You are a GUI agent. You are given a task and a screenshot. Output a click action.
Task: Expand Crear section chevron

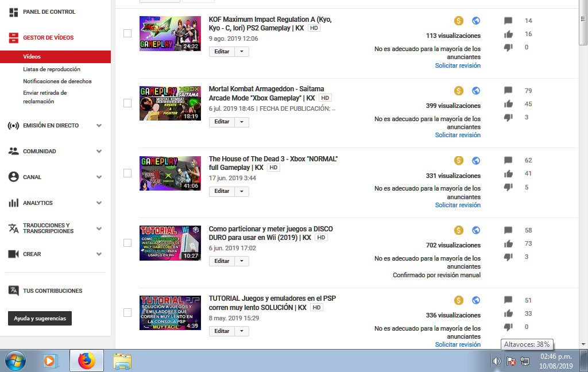(99, 254)
